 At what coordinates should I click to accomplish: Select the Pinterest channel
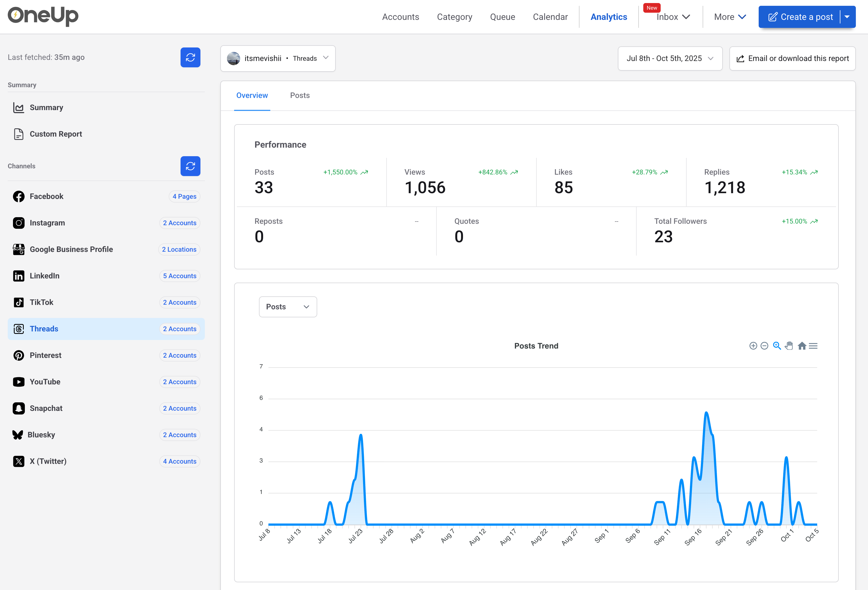[x=45, y=355]
